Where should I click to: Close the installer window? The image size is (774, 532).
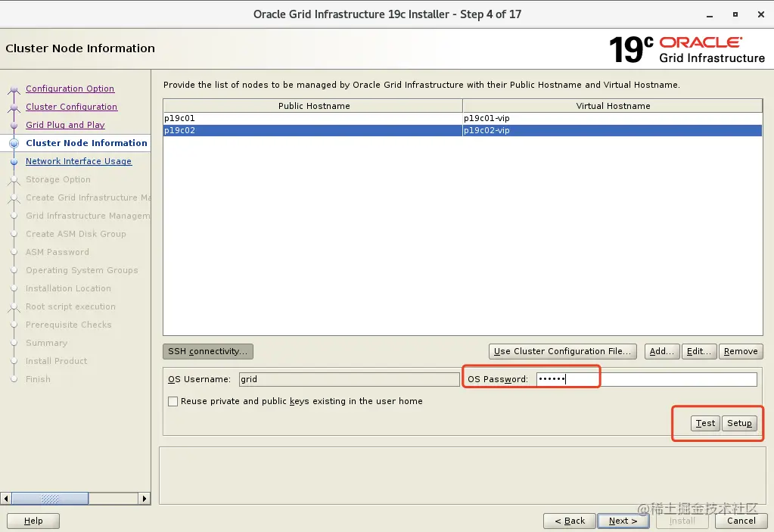click(760, 15)
